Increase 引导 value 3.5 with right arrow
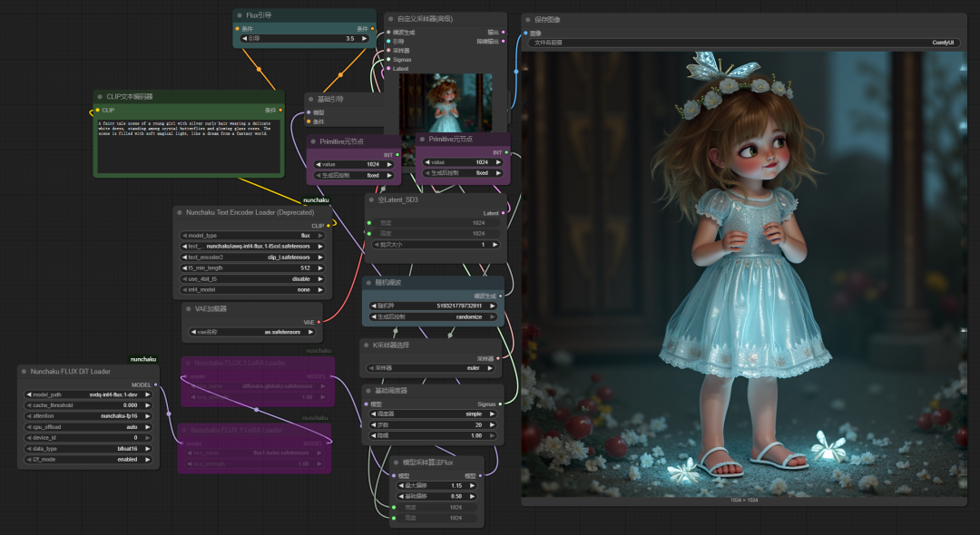This screenshot has height=535, width=980. (365, 39)
